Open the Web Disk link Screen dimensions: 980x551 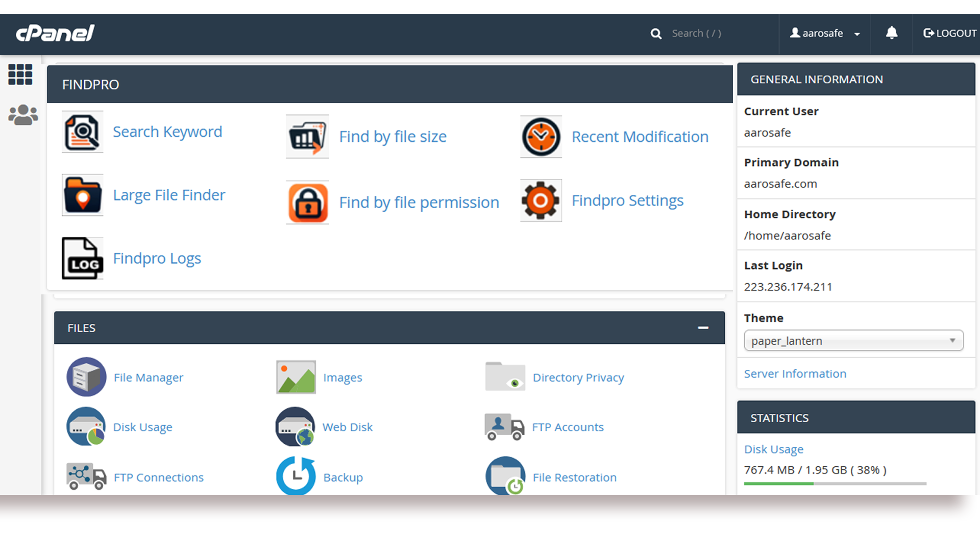tap(348, 427)
